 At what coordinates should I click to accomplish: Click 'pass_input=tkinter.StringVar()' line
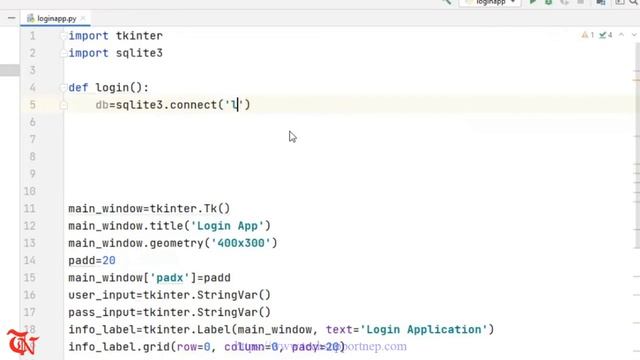(169, 312)
